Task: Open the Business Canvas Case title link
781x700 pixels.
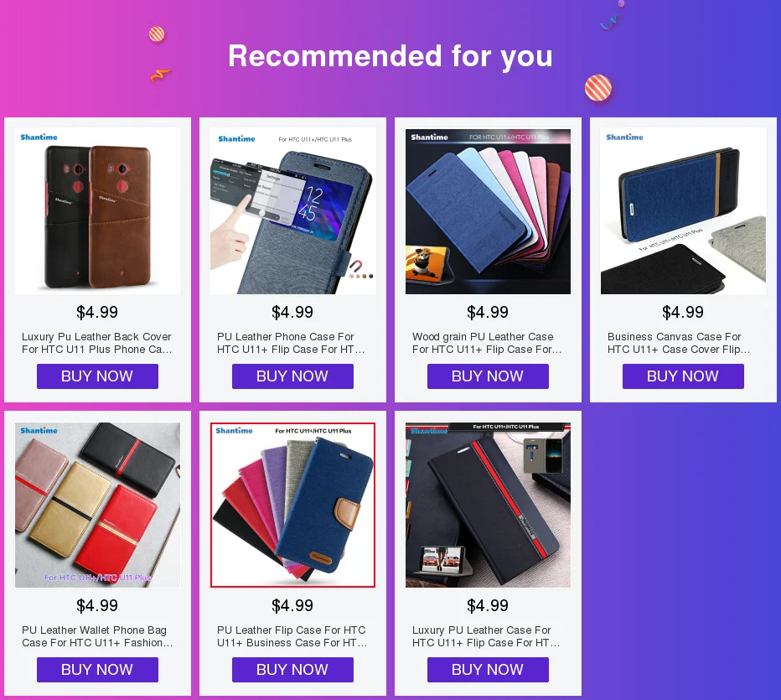Action: click(679, 343)
